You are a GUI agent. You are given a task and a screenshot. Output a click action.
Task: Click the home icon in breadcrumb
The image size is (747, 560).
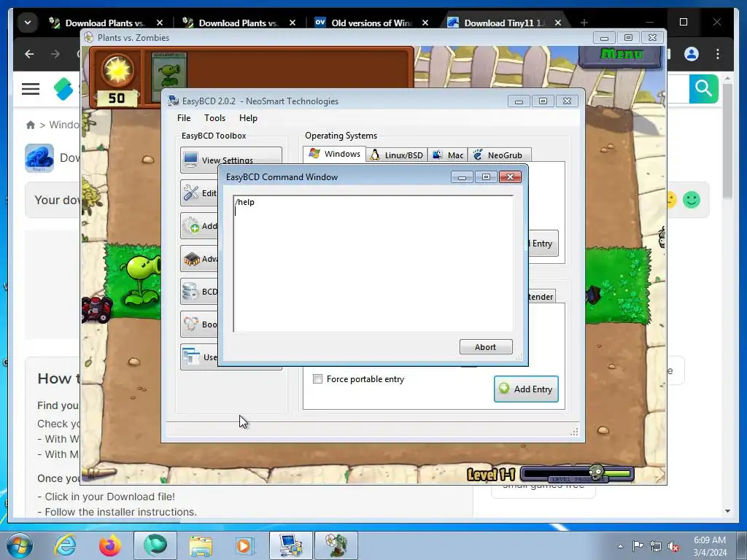[x=31, y=125]
